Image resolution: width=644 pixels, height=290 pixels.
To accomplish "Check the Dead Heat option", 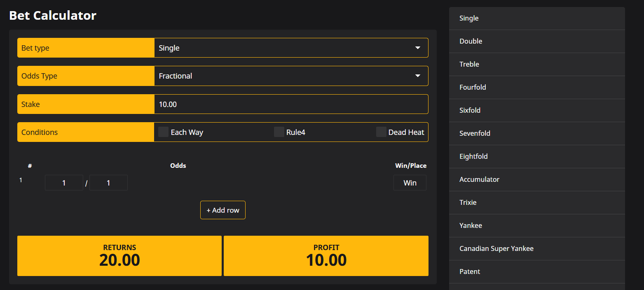I will (x=382, y=132).
